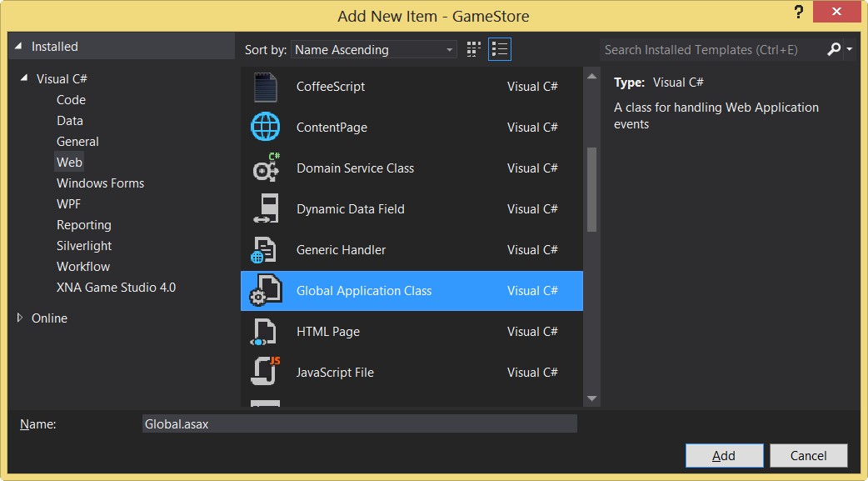This screenshot has height=481, width=868.
Task: Select the ContentPage globe icon
Action: [x=265, y=128]
